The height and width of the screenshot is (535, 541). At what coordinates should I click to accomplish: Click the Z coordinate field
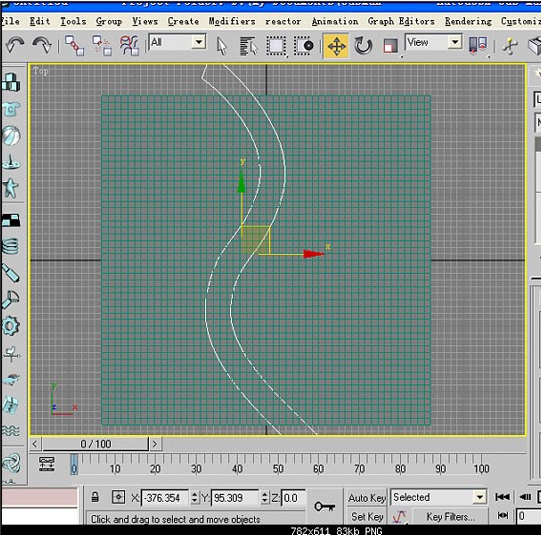click(x=293, y=498)
